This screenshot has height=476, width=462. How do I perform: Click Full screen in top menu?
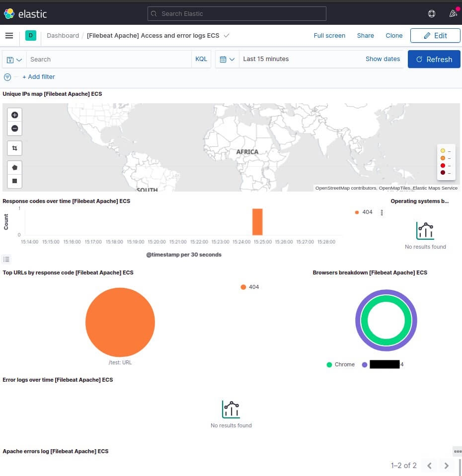(329, 36)
